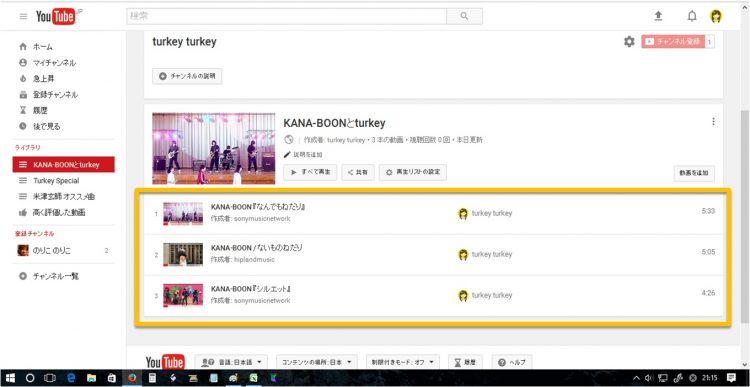Open Task View in the taskbar
The height and width of the screenshot is (387, 750).
50,378
